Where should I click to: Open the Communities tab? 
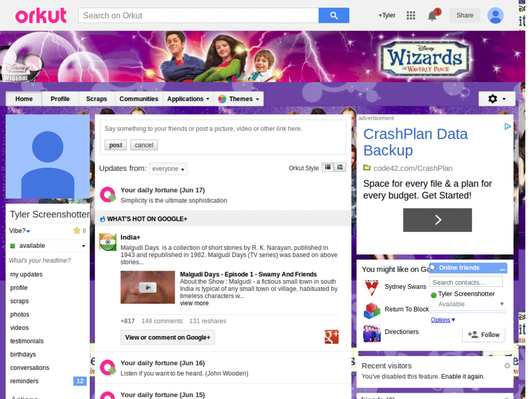[x=139, y=99]
